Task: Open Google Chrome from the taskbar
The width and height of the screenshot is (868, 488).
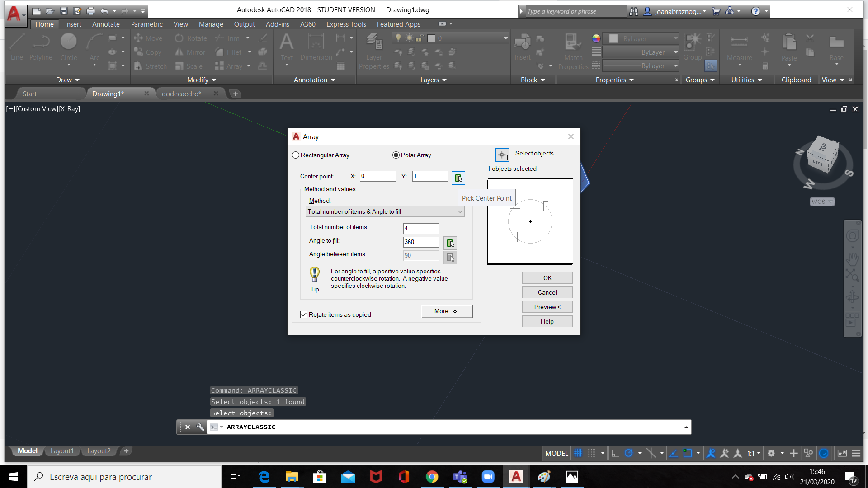Action: [432, 477]
